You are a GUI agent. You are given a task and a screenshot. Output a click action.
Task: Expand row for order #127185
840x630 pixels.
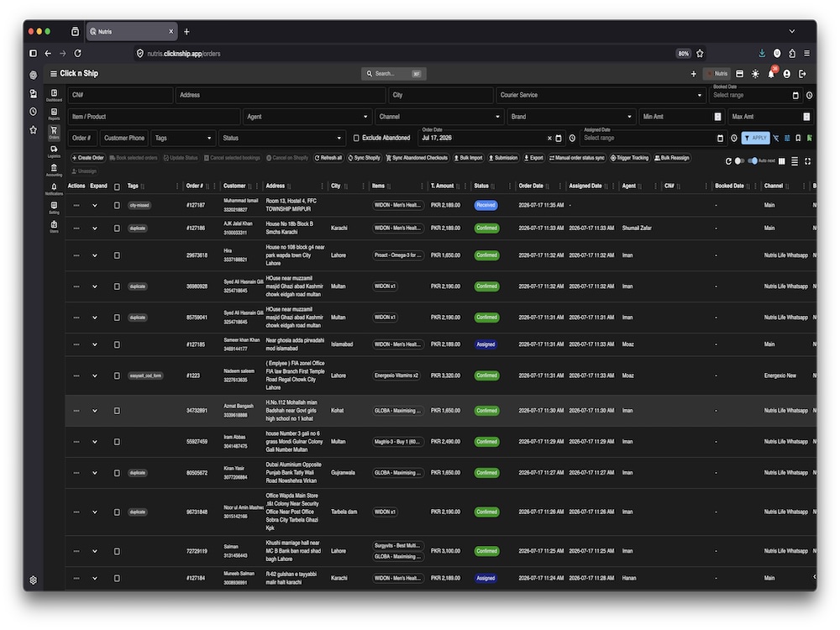[95, 344]
